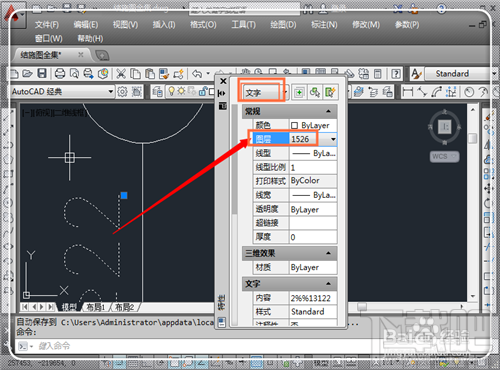Copy selection with the Copy icon
Viewport: 500px width, 370px height.
[x=135, y=74]
